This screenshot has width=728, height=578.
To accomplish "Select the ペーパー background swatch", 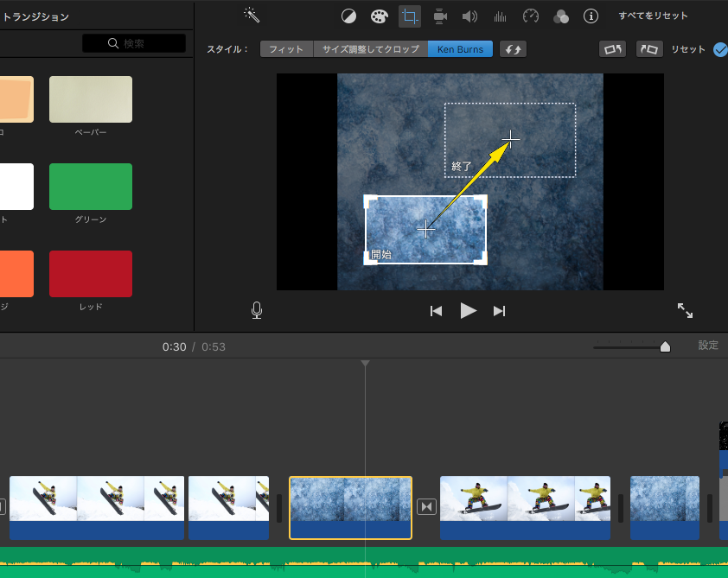I will click(91, 99).
